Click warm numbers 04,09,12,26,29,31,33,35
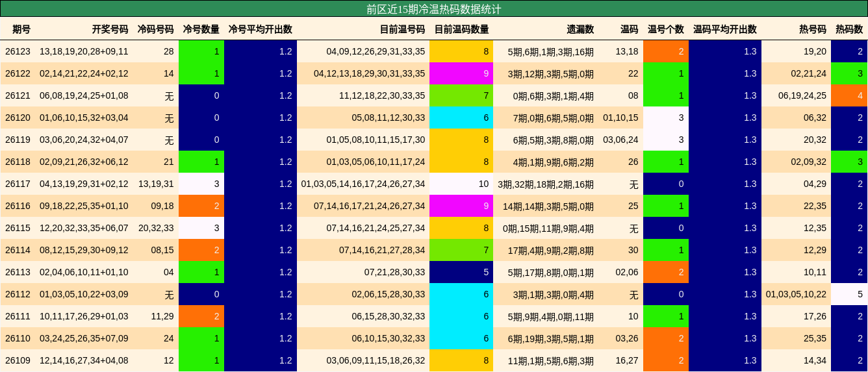Screen dimensions: 868x372 click(x=376, y=51)
